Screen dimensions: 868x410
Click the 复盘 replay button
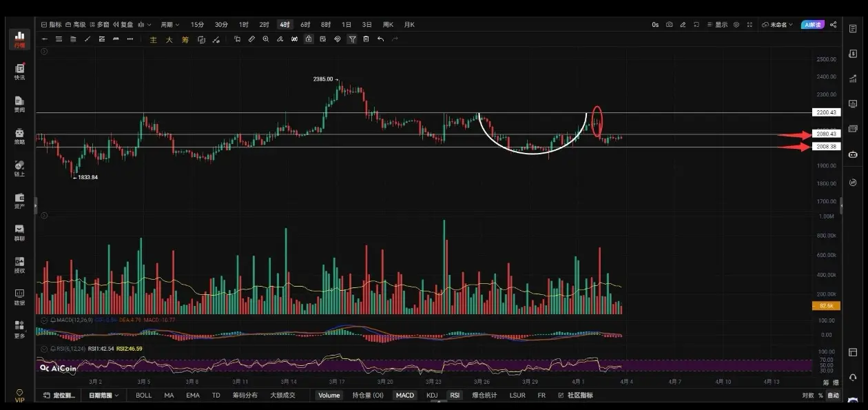[123, 25]
